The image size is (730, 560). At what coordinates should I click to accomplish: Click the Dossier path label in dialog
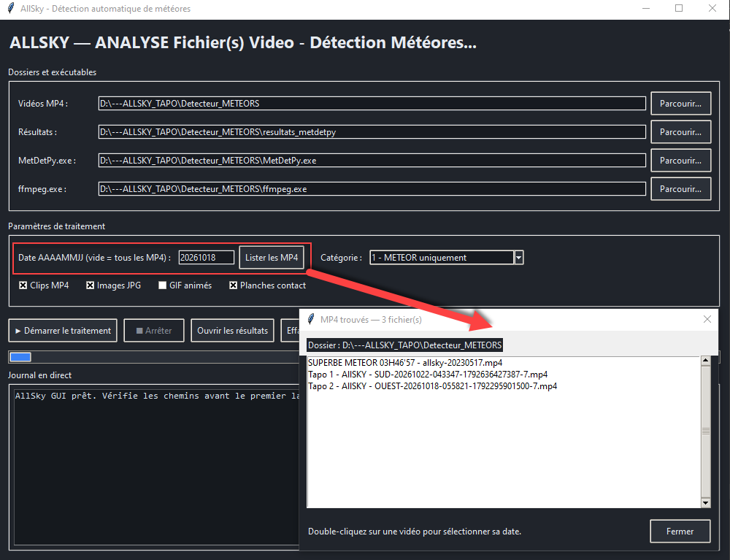pos(404,345)
